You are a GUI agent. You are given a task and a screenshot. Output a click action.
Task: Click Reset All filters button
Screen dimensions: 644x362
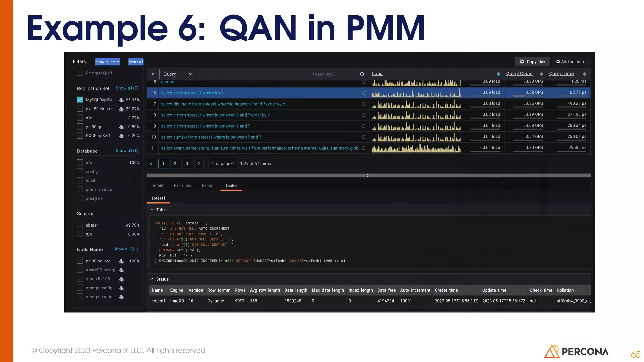pyautogui.click(x=136, y=62)
